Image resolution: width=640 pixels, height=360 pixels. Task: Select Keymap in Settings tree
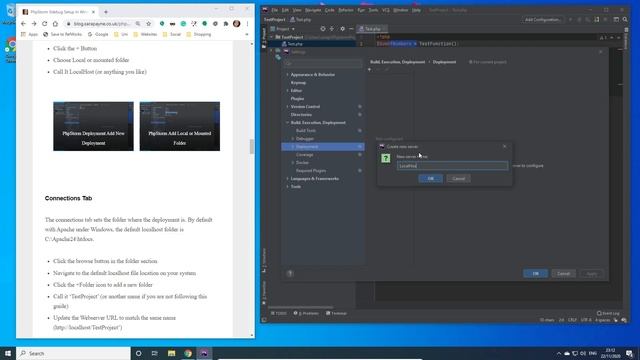(x=298, y=82)
